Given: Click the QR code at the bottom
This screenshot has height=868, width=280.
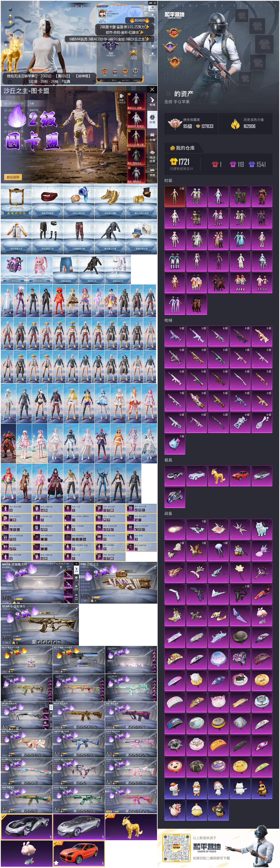Looking at the screenshot, I should (177, 847).
